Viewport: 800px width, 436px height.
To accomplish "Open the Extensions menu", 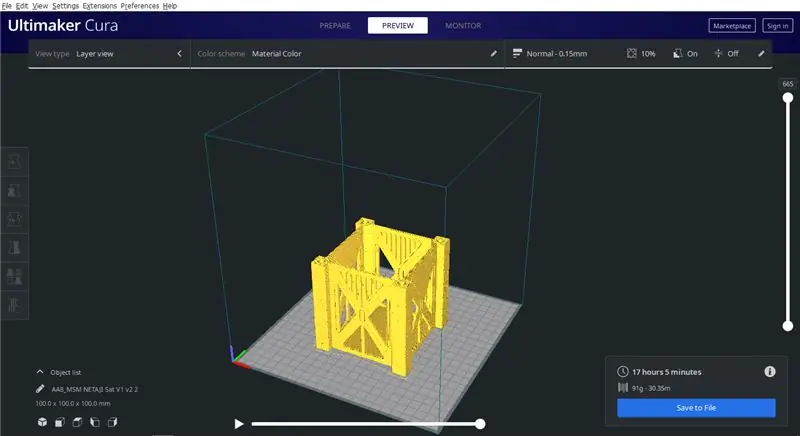I will tap(99, 6).
